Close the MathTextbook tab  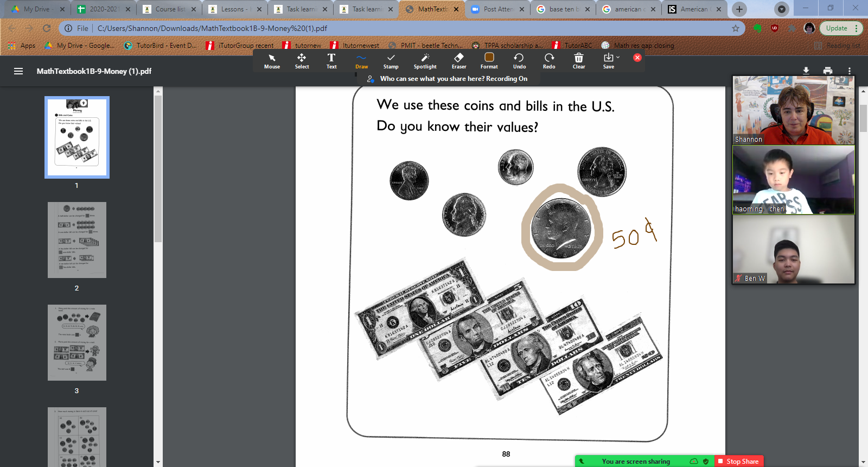pyautogui.click(x=456, y=9)
